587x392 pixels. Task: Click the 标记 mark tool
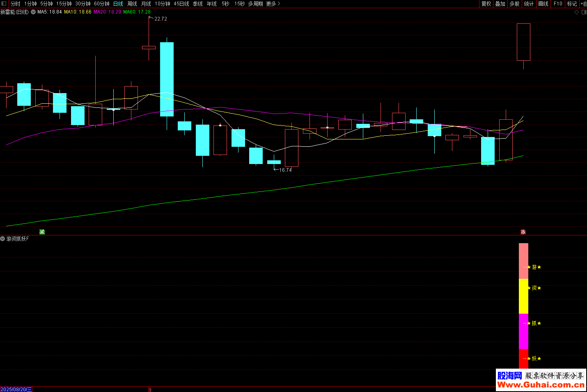click(x=572, y=4)
